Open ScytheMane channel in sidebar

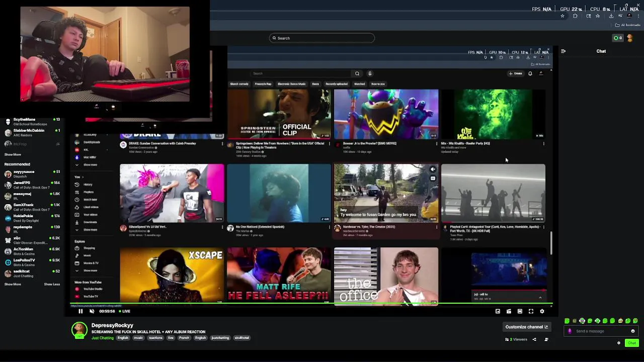31,122
